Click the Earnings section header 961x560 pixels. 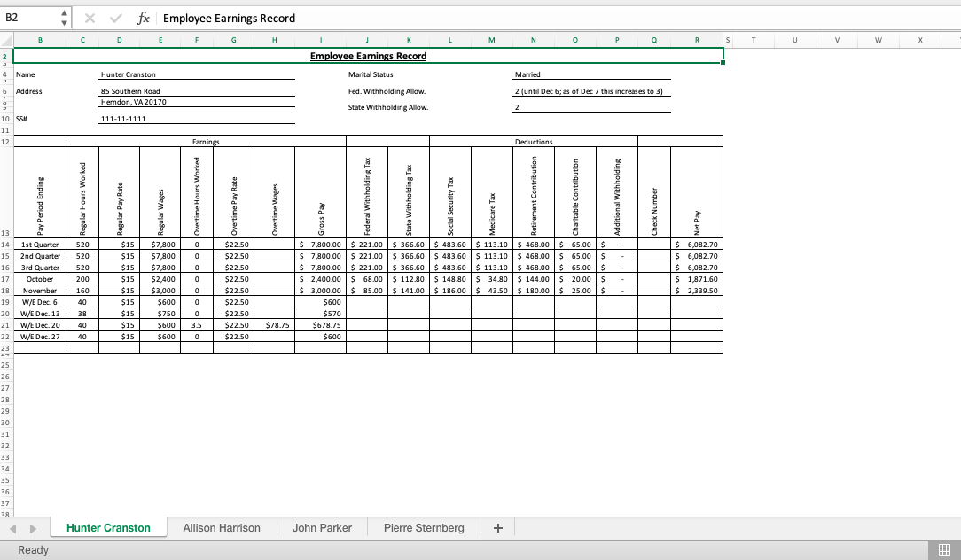point(206,142)
